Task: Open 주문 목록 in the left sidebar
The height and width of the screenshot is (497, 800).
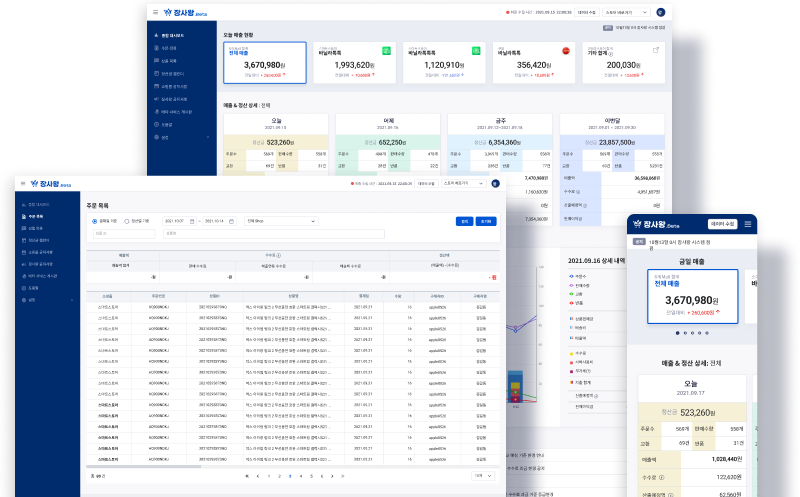Action: [35, 215]
